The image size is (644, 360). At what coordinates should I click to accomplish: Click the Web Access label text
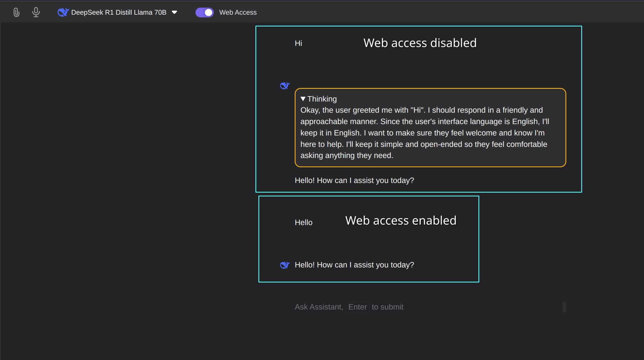pyautogui.click(x=238, y=12)
